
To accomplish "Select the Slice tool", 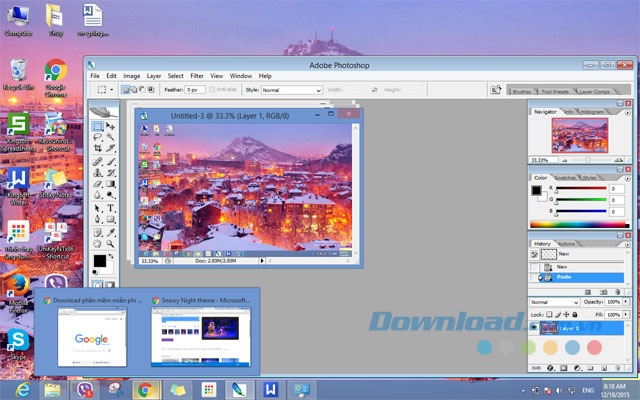I will click(110, 148).
